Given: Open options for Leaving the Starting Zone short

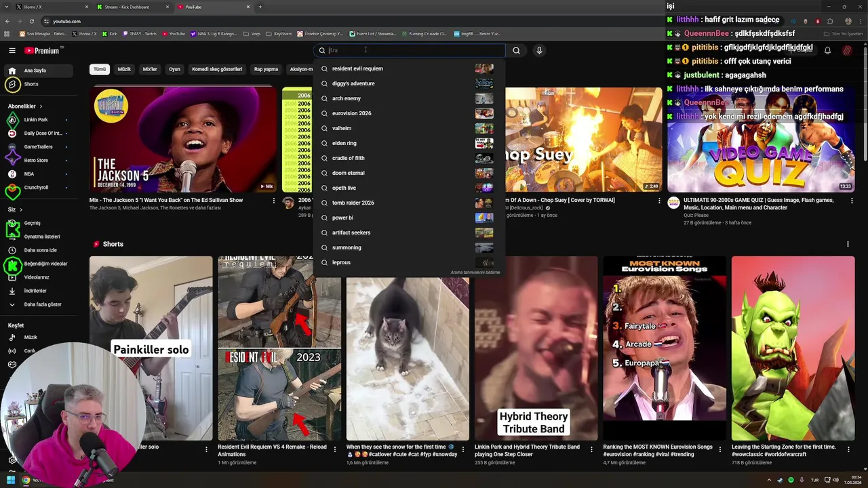Looking at the screenshot, I should pyautogui.click(x=849, y=449).
